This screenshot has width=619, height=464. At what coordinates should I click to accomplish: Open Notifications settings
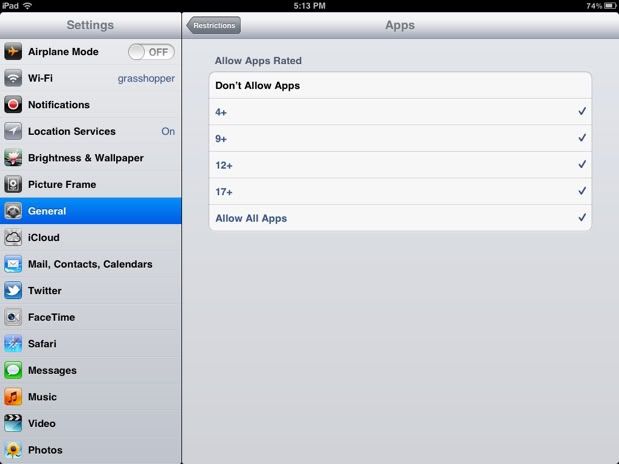click(91, 105)
